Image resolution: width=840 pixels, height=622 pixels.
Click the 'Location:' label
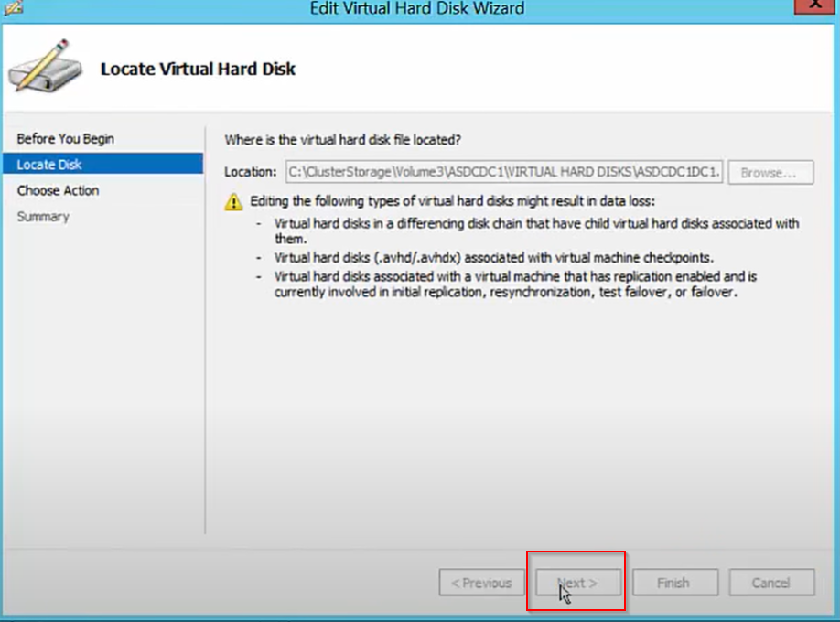coord(250,172)
